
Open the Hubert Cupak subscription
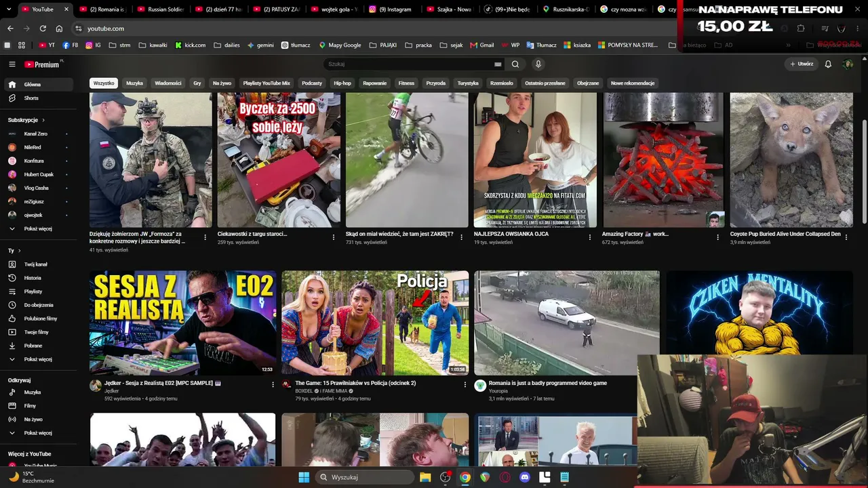(38, 174)
